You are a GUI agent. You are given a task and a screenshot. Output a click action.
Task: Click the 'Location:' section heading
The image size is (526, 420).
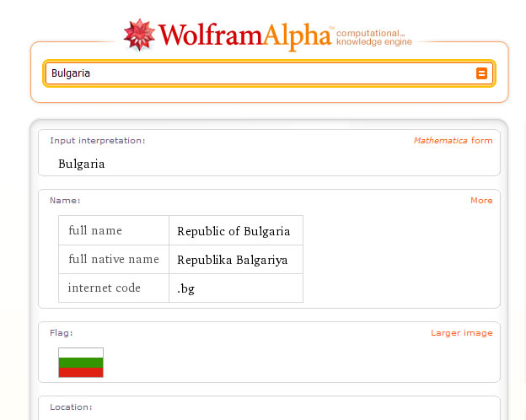71,407
